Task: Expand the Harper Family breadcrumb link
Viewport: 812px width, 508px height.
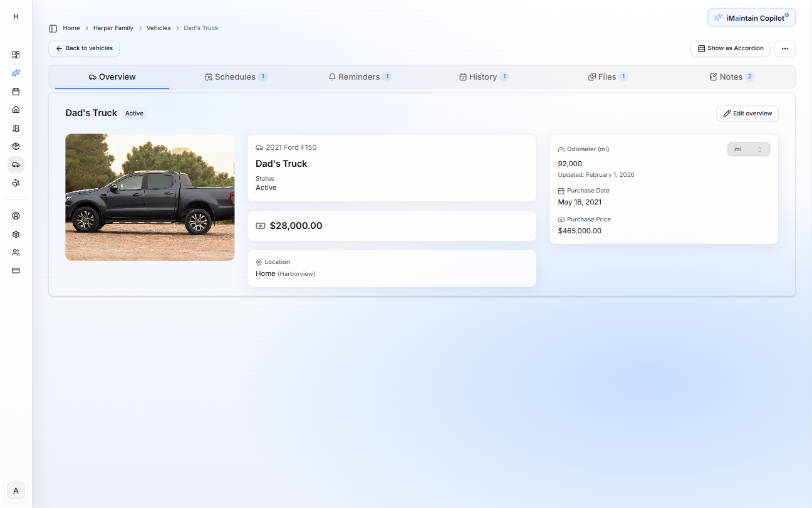Action: (x=113, y=28)
